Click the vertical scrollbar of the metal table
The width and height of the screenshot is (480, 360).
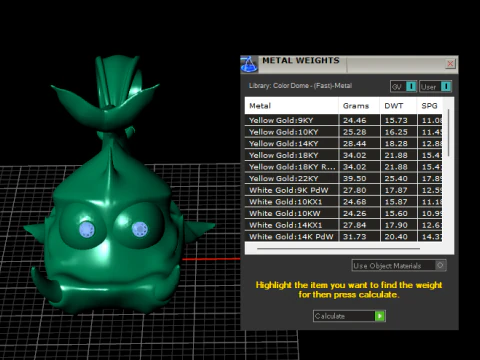tap(449, 133)
